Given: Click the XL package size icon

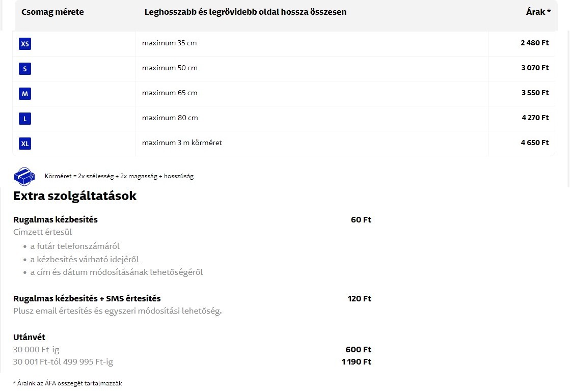Looking at the screenshot, I should point(25,144).
